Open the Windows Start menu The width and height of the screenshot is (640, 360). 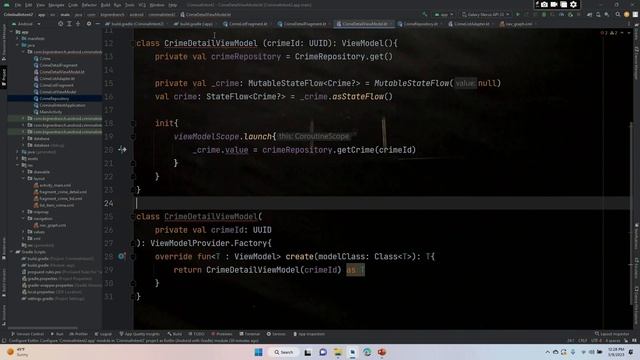click(259, 352)
